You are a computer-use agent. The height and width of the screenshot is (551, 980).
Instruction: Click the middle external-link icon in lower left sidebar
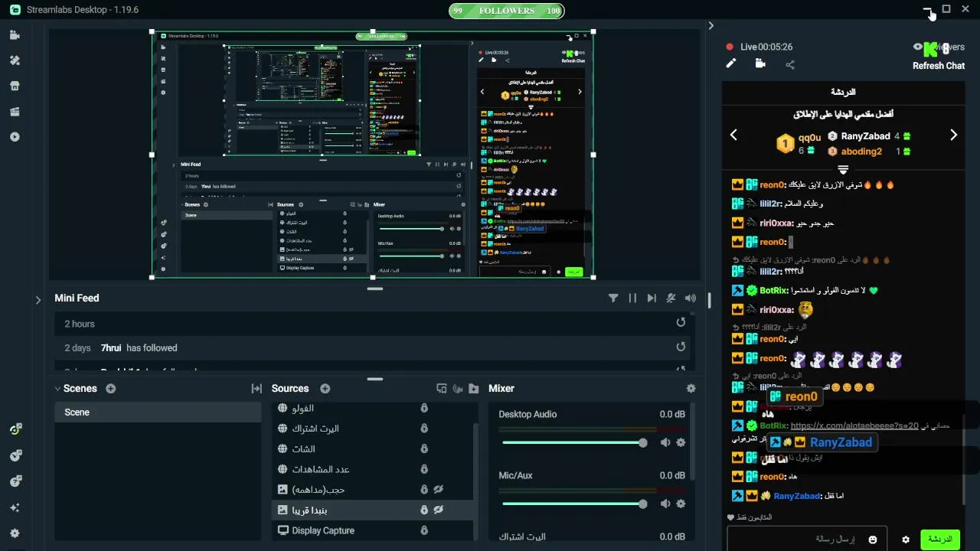coord(15,455)
